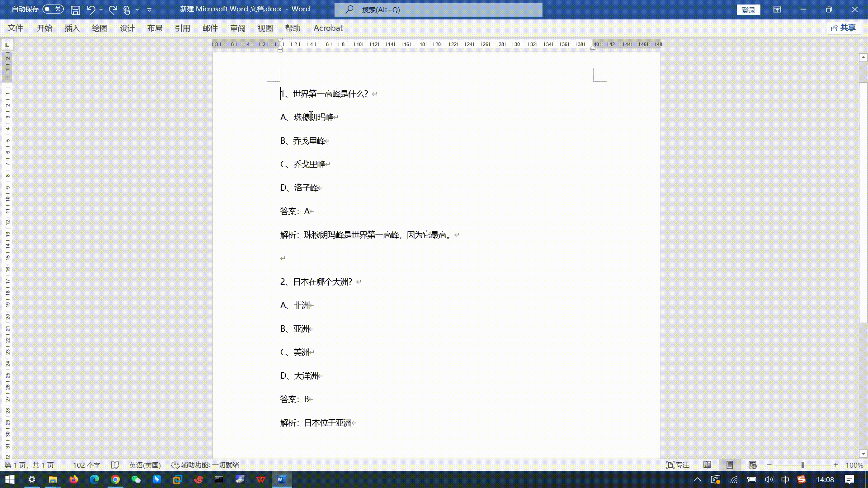Image resolution: width=868 pixels, height=488 pixels.
Task: Open the spelling proofing book icon
Action: [x=115, y=465]
